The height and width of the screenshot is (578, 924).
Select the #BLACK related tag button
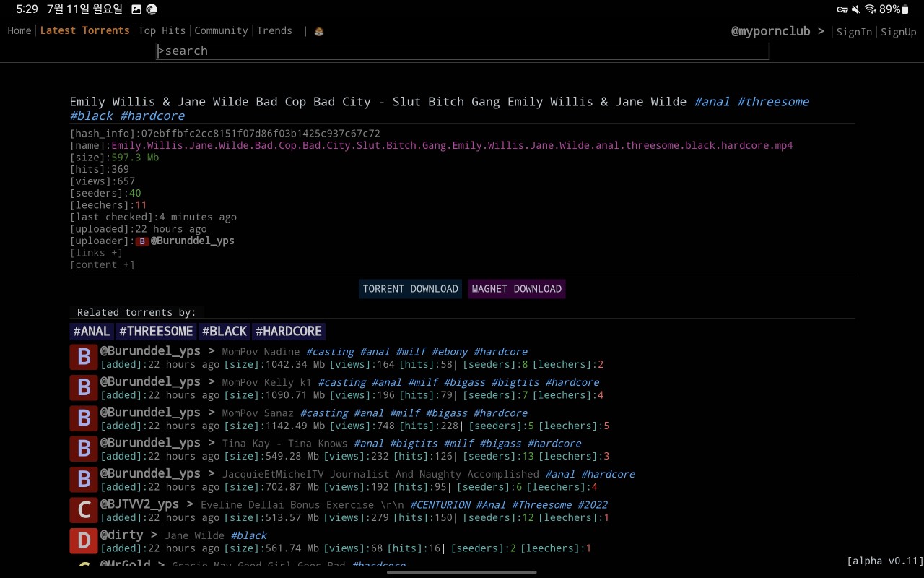click(225, 332)
